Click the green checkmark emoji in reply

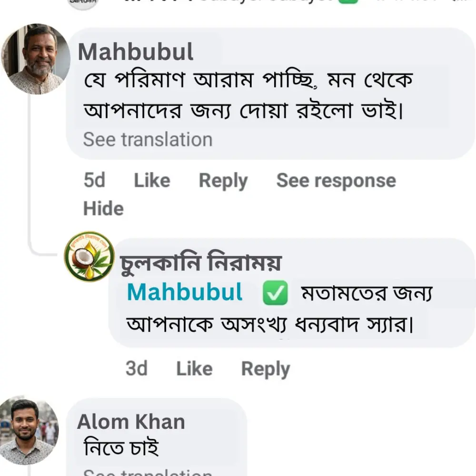click(x=275, y=293)
